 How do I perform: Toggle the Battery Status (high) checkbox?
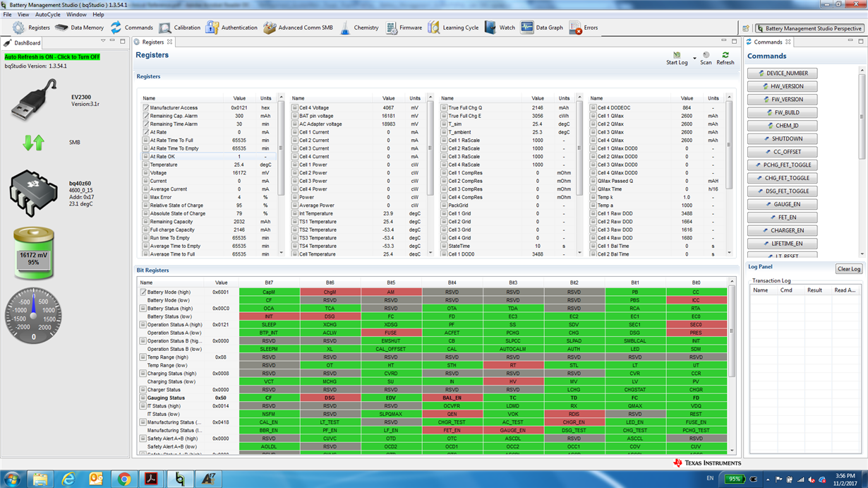143,309
